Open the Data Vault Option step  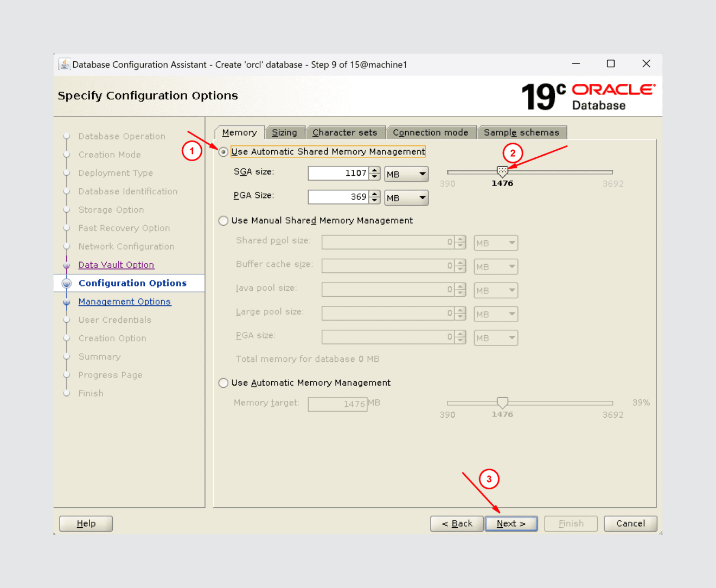(116, 265)
